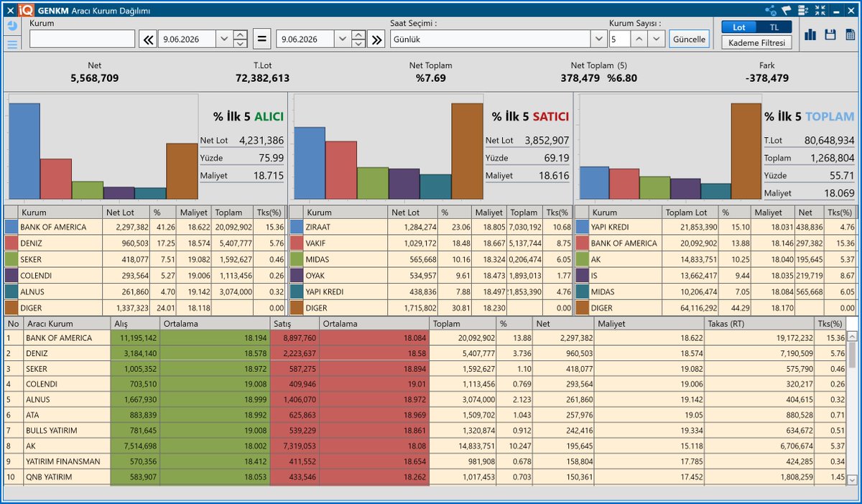Image resolution: width=862 pixels, height=504 pixels.
Task: Click the collapse arrows icon in title bar
Action: click(820, 10)
